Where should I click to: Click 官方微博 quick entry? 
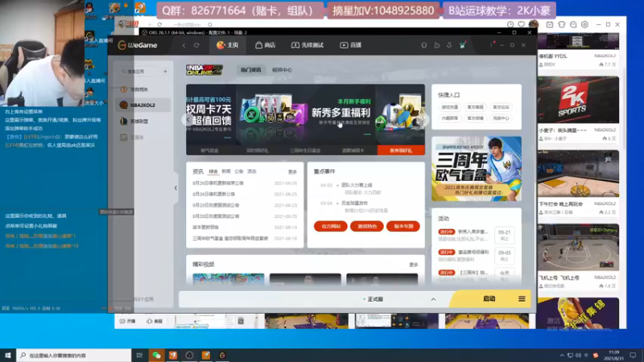[475, 118]
